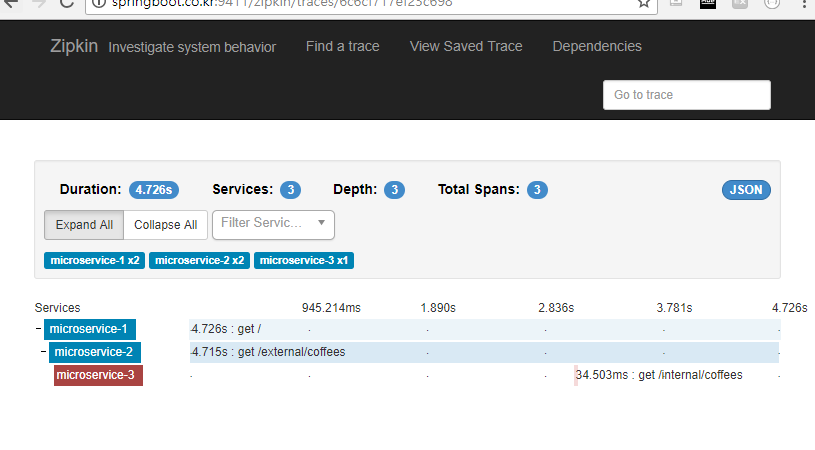Open the get /external/coffees span bar
815x450 pixels.
[x=484, y=352]
